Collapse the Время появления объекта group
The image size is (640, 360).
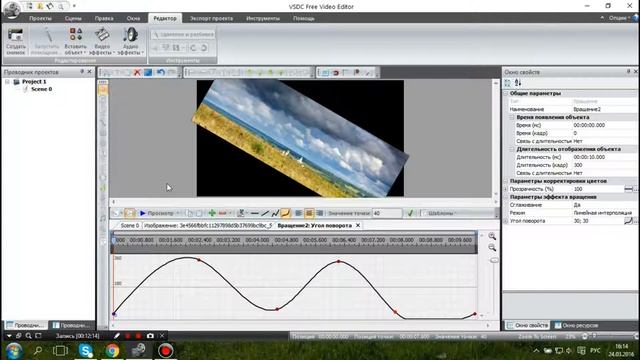pyautogui.click(x=512, y=117)
